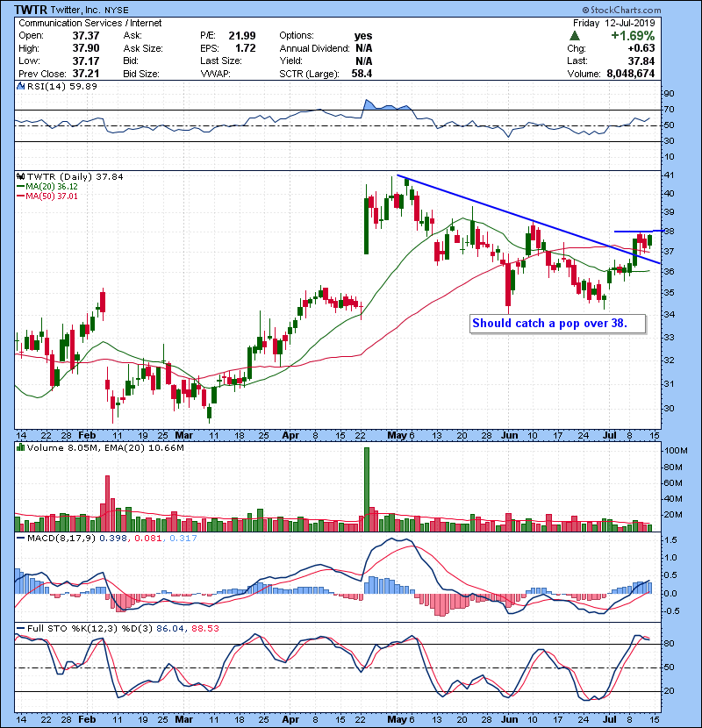
Task: Click the TWTR (Daily) candlestick legend icon
Action: click(x=20, y=176)
